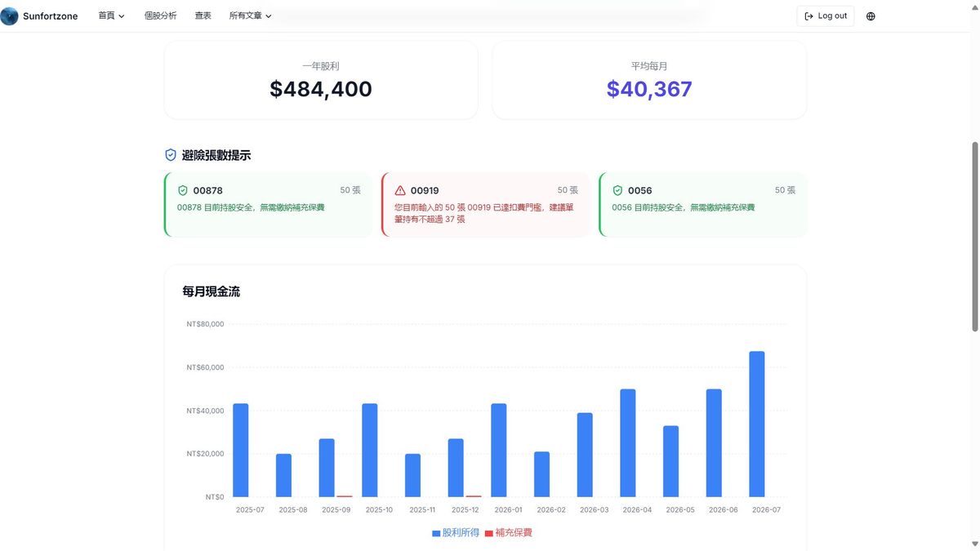
Task: Expand the 所有文章 dropdown menu
Action: [x=250, y=16]
